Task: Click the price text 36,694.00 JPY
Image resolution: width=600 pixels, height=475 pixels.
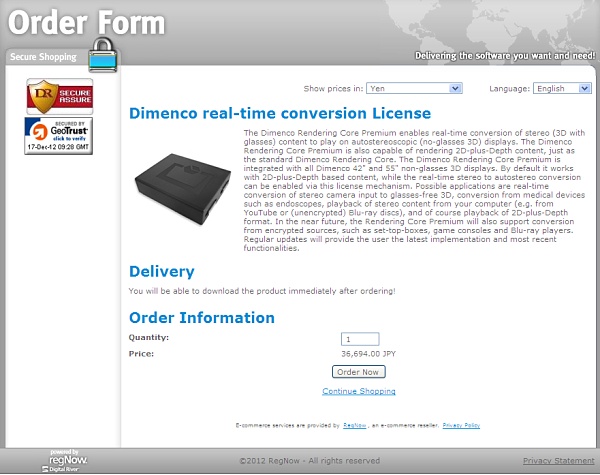Action: (x=368, y=354)
